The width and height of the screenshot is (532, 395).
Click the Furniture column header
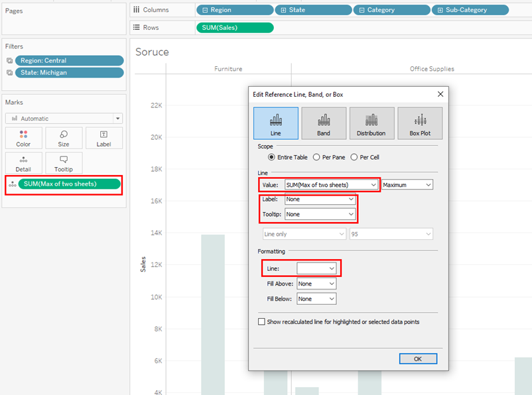click(x=228, y=69)
